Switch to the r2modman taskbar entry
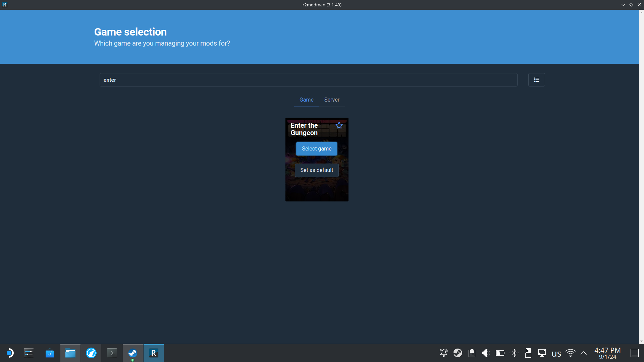The image size is (644, 362). [154, 353]
